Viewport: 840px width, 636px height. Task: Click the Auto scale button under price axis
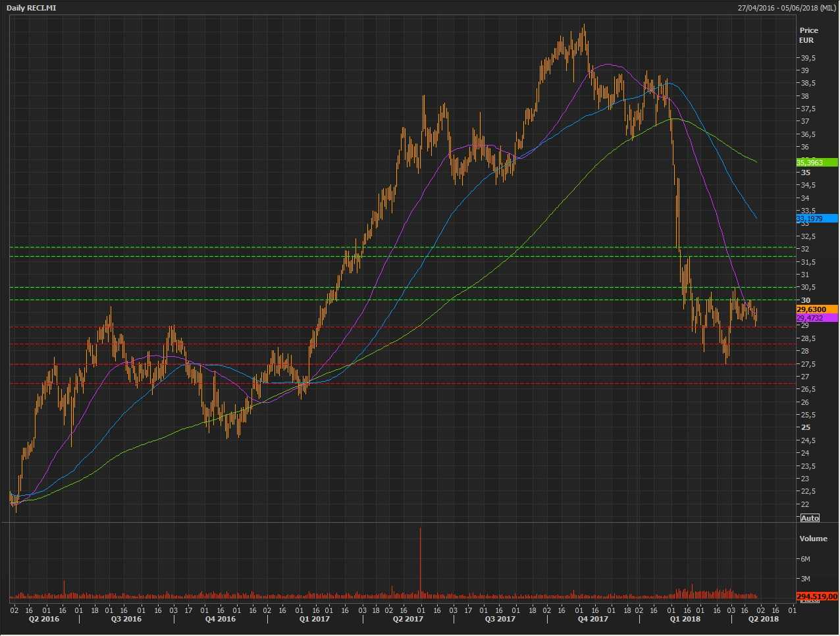pyautogui.click(x=810, y=518)
